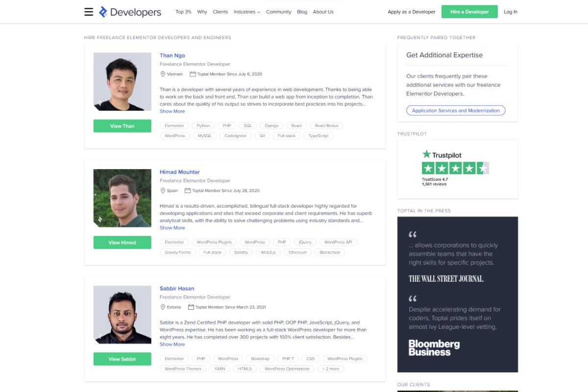Viewport: 588px width, 392px height.
Task: Select the MySQL skill tag
Action: [205, 136]
